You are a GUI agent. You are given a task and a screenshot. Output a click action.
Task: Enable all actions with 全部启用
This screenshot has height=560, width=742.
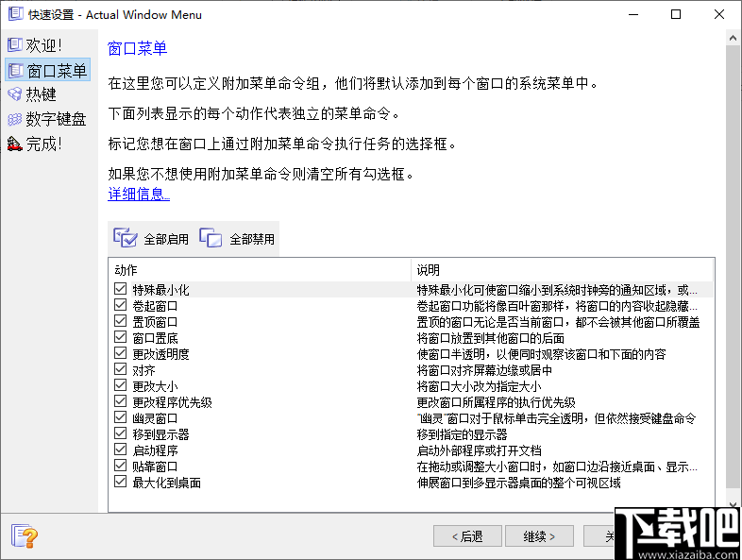[151, 239]
